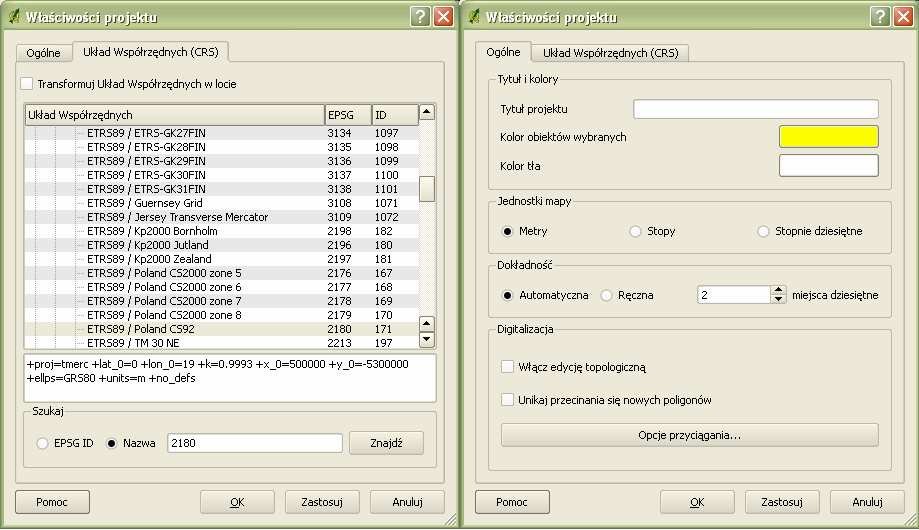Select ETRS89 / Poland CS2000 zone 5

click(x=222, y=273)
